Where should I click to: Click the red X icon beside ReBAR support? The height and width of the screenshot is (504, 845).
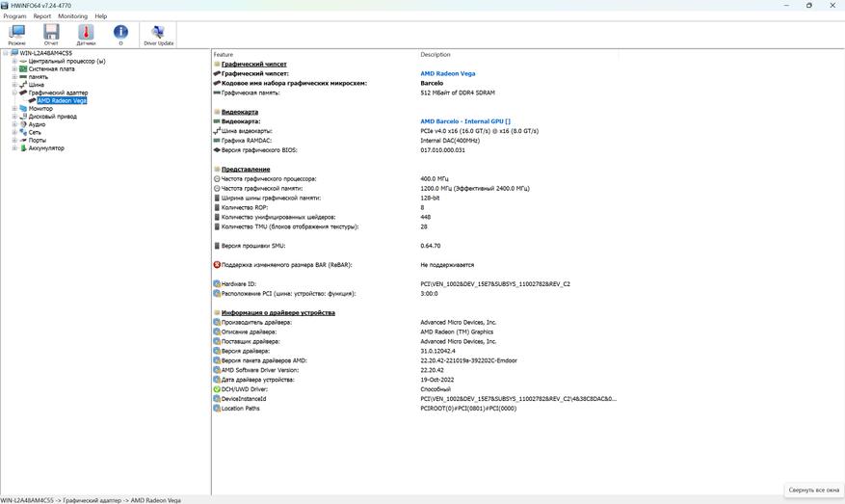pyautogui.click(x=217, y=265)
